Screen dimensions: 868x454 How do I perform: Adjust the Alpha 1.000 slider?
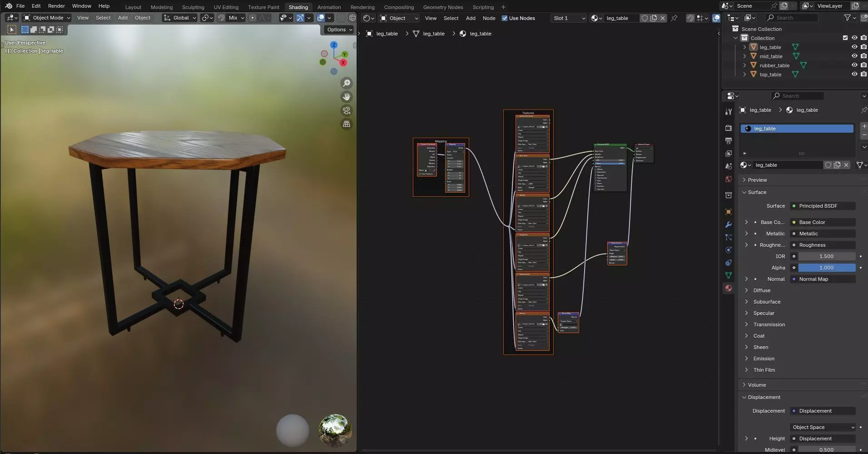[x=827, y=268]
